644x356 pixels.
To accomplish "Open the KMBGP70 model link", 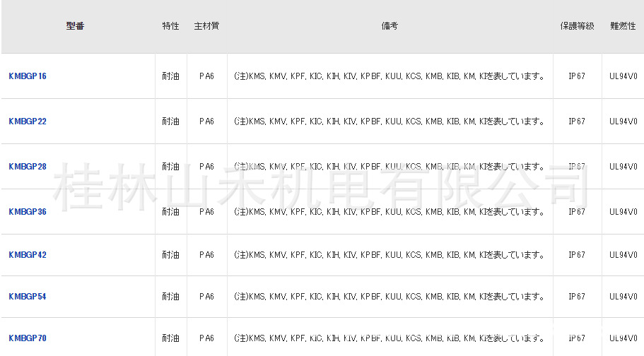I will (x=28, y=338).
